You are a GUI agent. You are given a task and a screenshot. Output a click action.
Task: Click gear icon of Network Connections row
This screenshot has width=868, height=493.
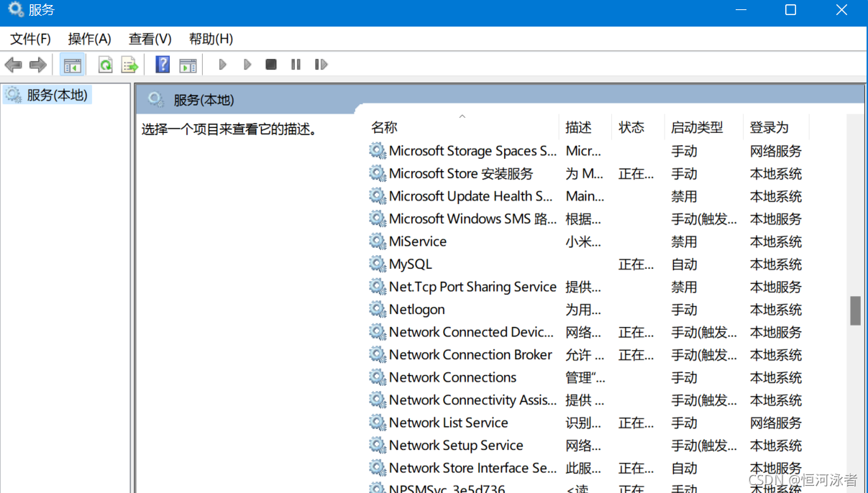378,377
